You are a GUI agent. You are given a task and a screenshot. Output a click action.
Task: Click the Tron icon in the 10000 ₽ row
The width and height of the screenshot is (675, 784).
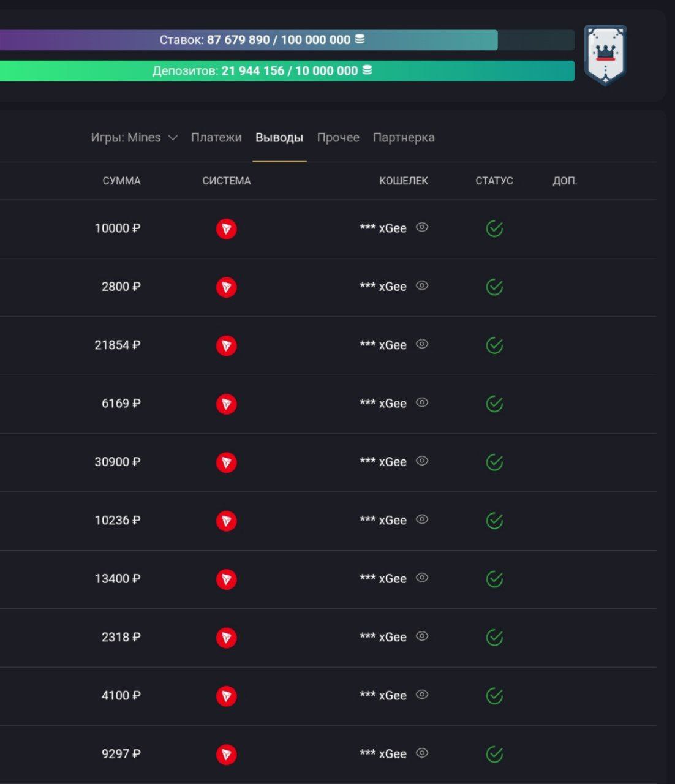click(x=226, y=228)
